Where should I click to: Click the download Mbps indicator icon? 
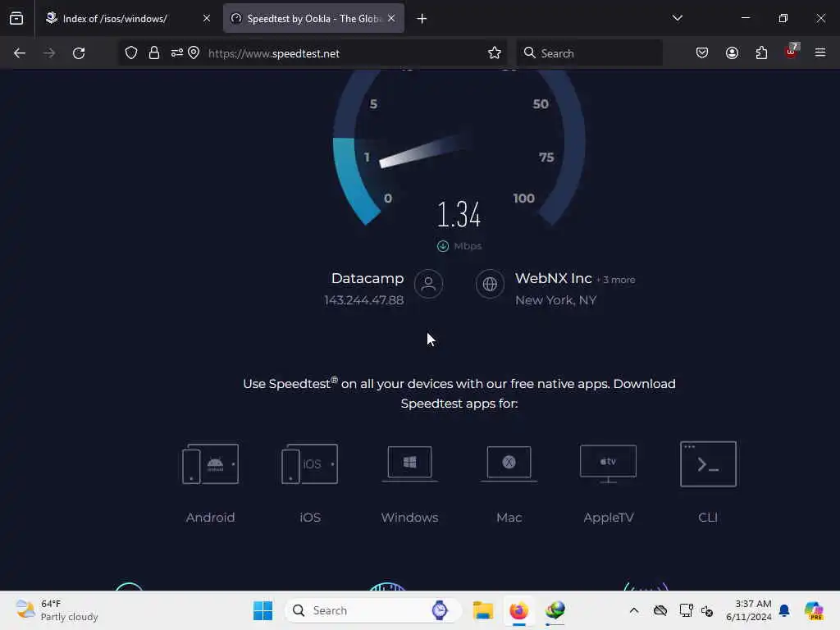442,246
